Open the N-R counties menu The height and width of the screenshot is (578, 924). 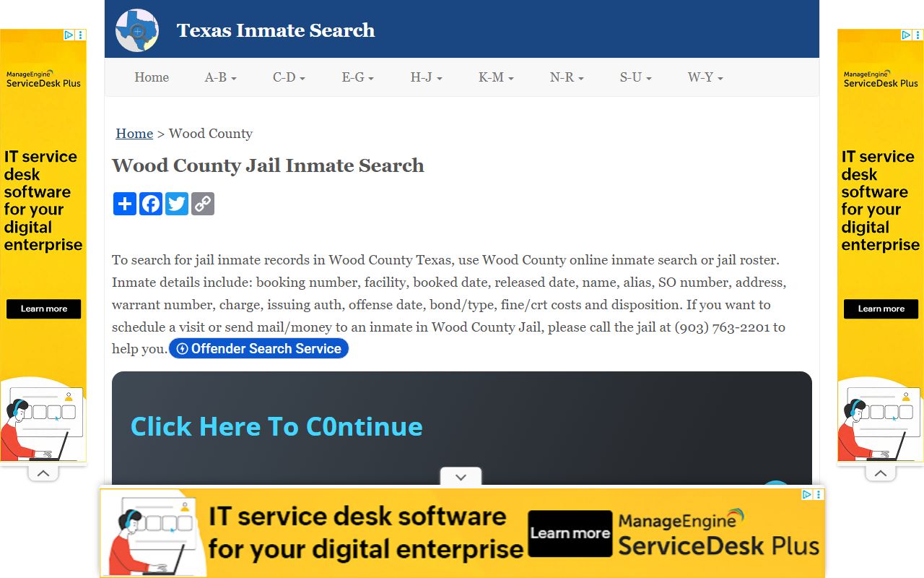[567, 77]
